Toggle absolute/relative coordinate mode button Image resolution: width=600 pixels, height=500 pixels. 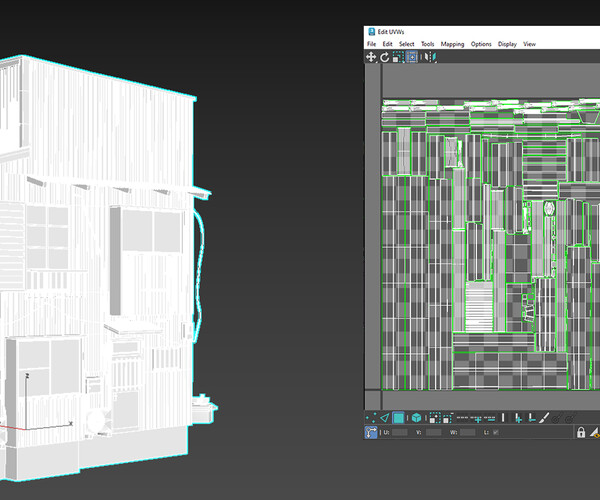(371, 432)
